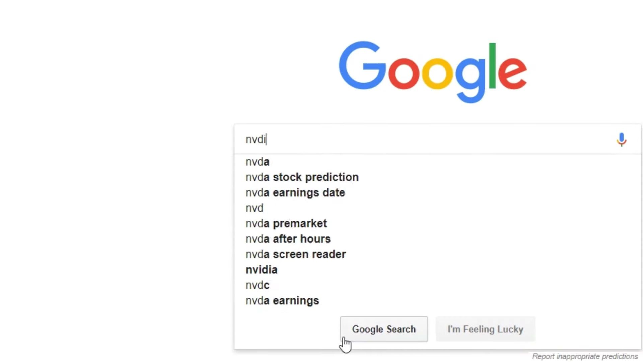This screenshot has height=364, width=643.
Task: Pick the 'nvd' suggestion
Action: (437, 208)
